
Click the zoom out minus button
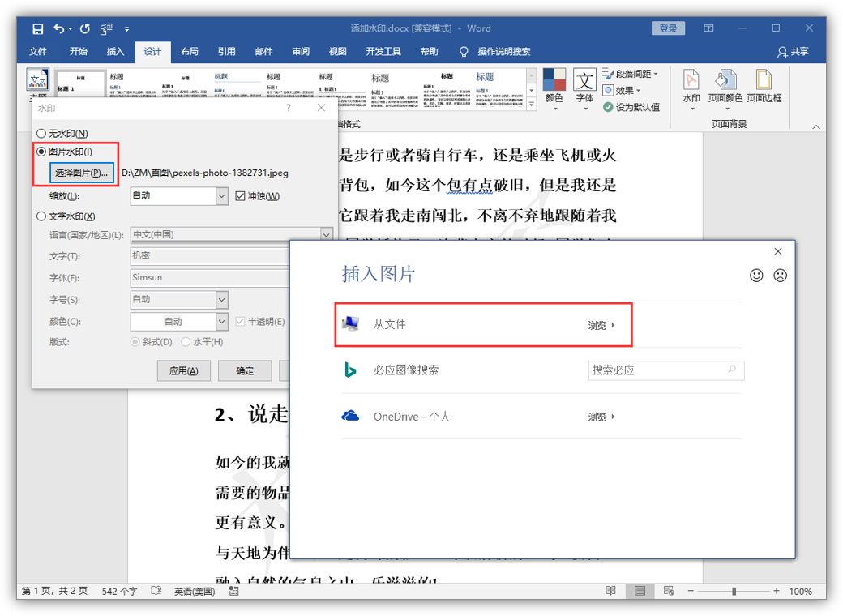[691, 591]
